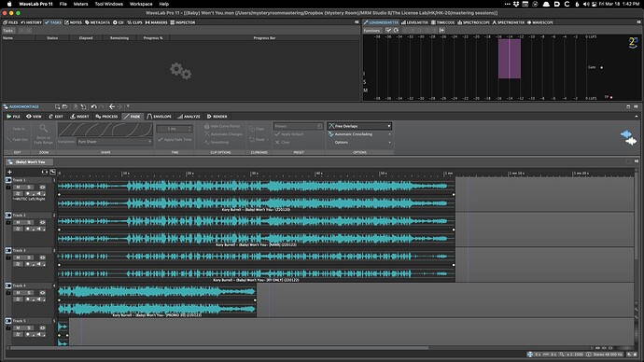
Task: Click the new montage icon in toolbar
Action: click(58, 106)
